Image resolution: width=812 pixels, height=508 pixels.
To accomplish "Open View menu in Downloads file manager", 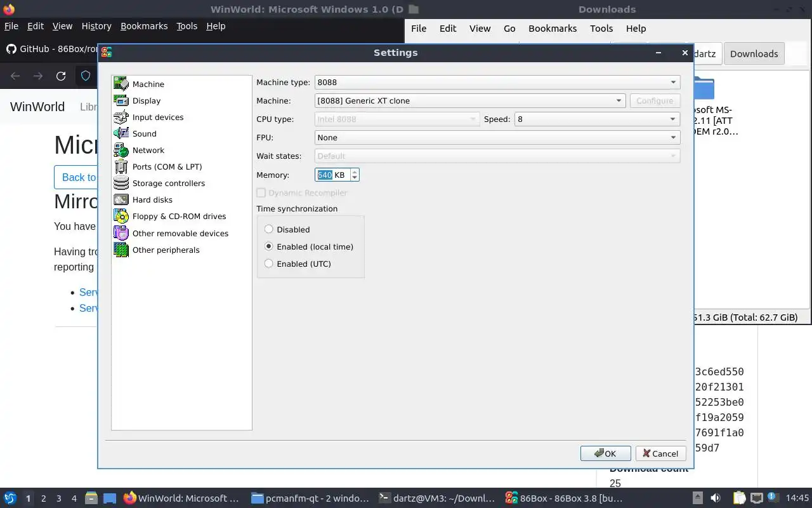I will click(480, 29).
